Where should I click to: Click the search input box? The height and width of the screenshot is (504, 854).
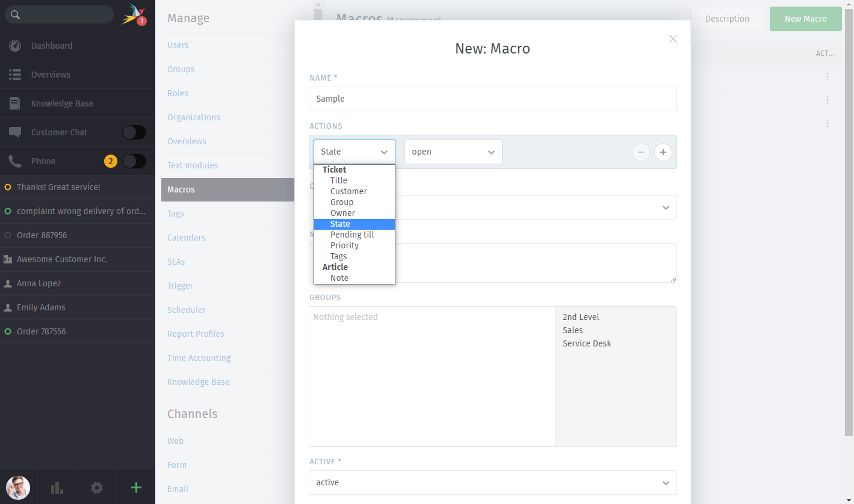(59, 14)
